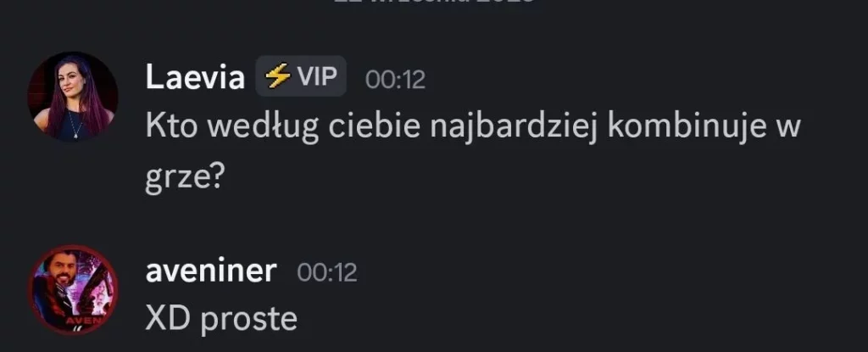Select the 'XD proste' message
Screen dimensions: 868x352
pos(221,319)
